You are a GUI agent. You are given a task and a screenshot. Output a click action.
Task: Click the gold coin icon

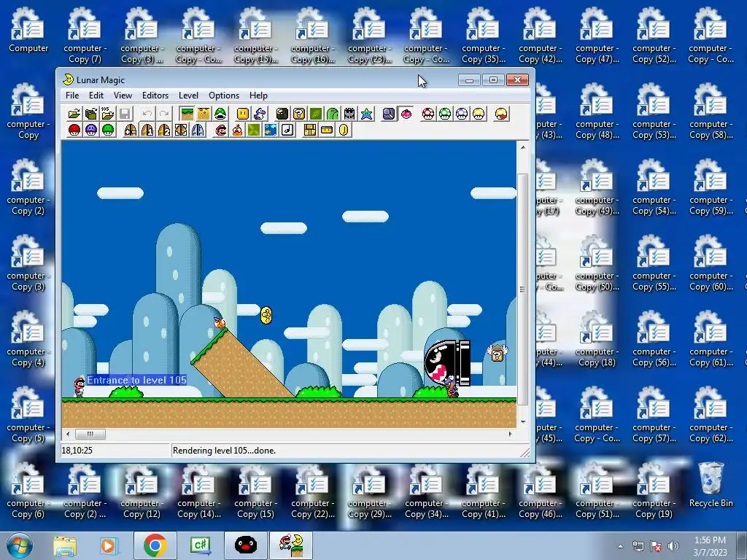tap(344, 130)
